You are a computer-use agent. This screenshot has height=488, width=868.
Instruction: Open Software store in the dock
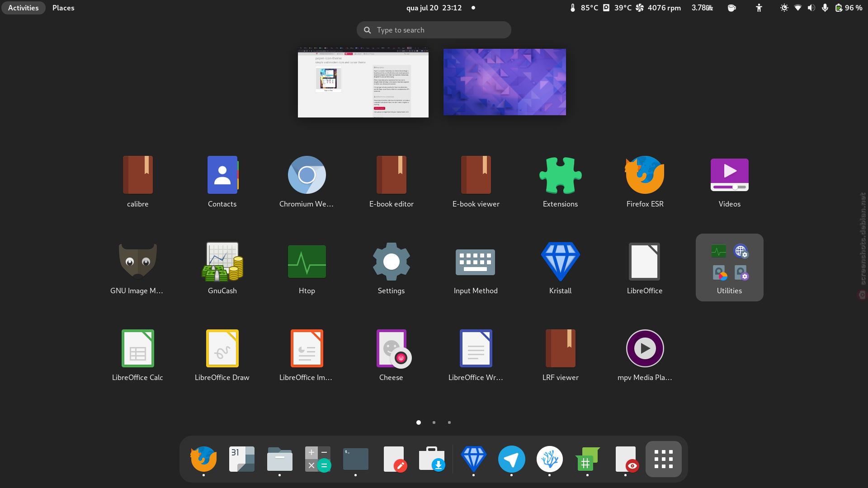(x=431, y=459)
